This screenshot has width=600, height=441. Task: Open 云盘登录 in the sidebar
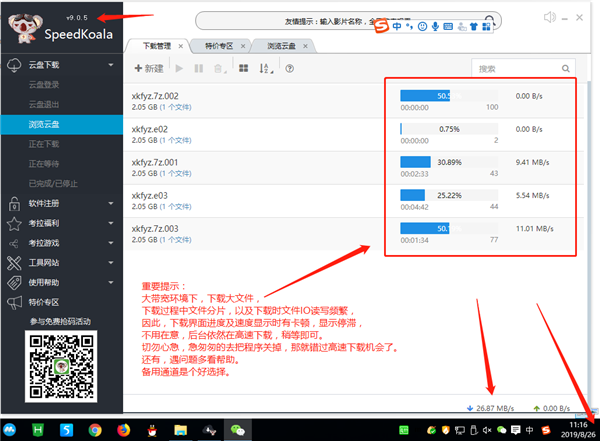coord(48,86)
